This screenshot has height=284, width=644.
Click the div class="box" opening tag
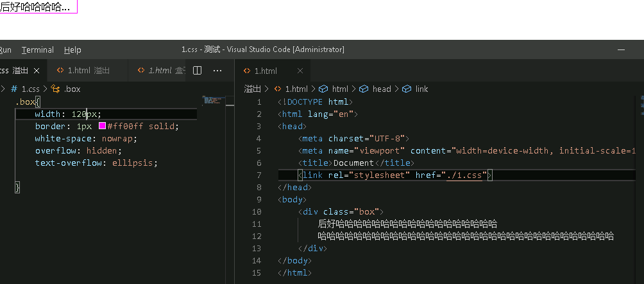click(341, 212)
